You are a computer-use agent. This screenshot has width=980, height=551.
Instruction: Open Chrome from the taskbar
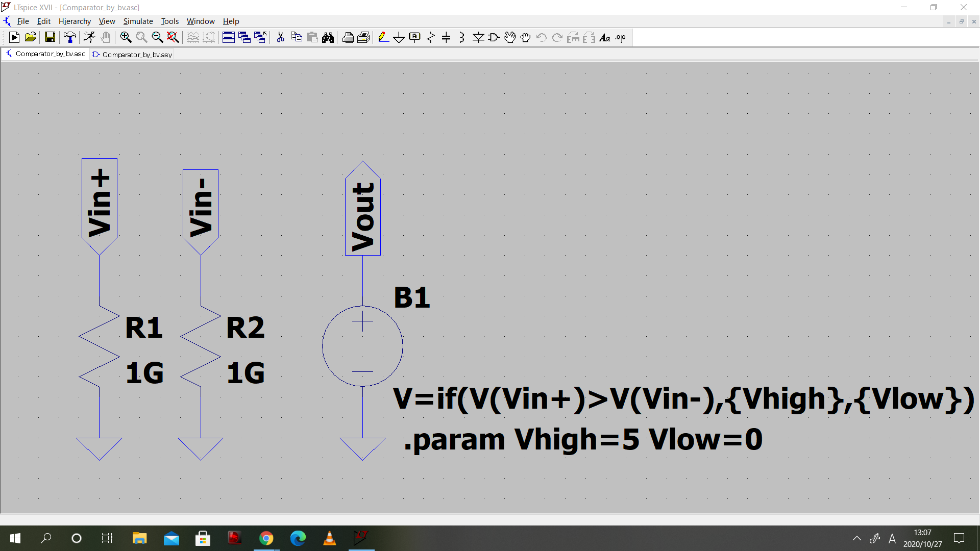click(266, 538)
